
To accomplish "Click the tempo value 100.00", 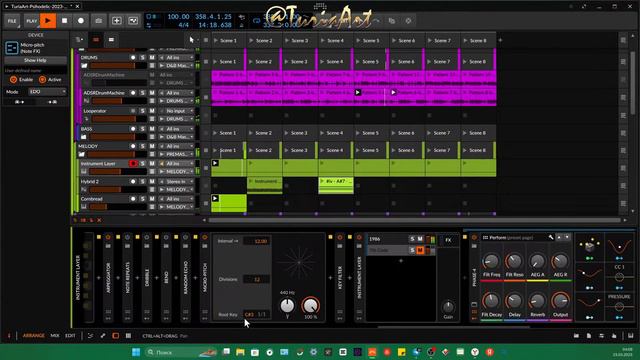I will (x=178, y=17).
